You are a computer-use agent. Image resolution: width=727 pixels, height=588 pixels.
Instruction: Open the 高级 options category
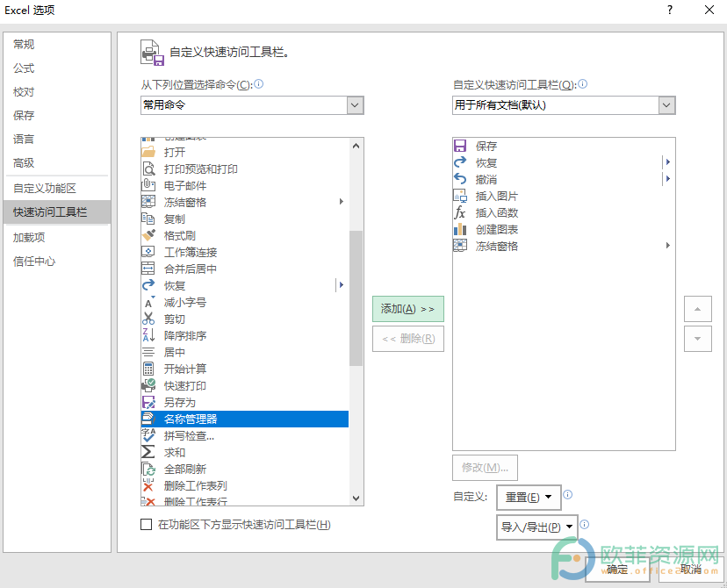[24, 162]
